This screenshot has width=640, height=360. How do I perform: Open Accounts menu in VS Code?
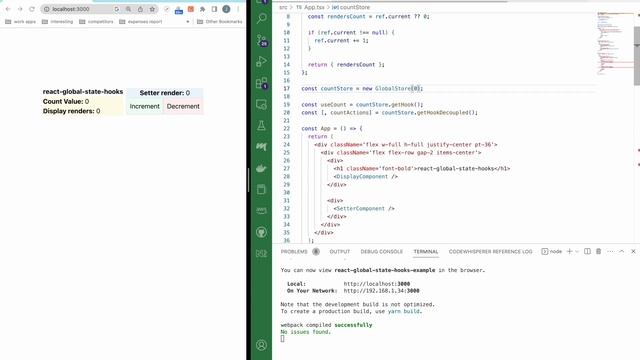[x=262, y=345]
